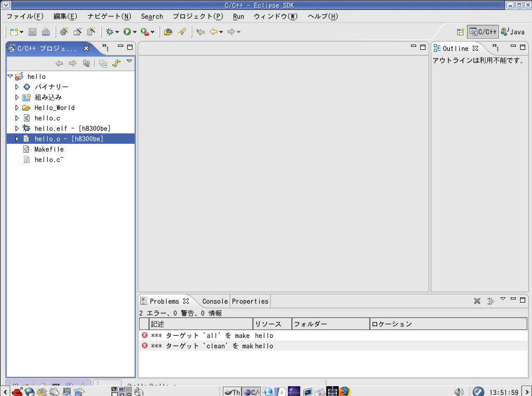
Task: Open the Search menu
Action: coord(152,17)
